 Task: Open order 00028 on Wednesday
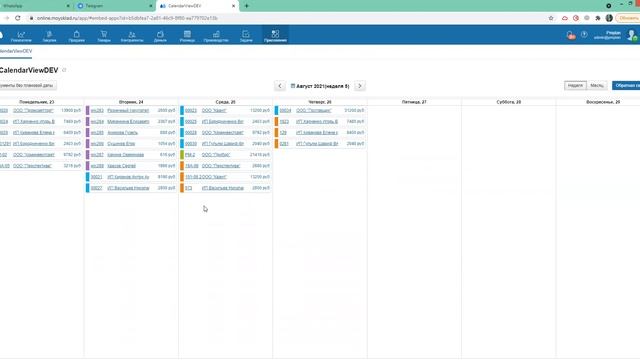pyautogui.click(x=191, y=133)
